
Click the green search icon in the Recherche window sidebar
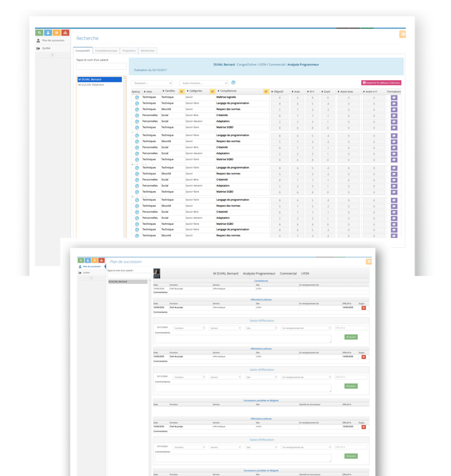click(x=39, y=33)
